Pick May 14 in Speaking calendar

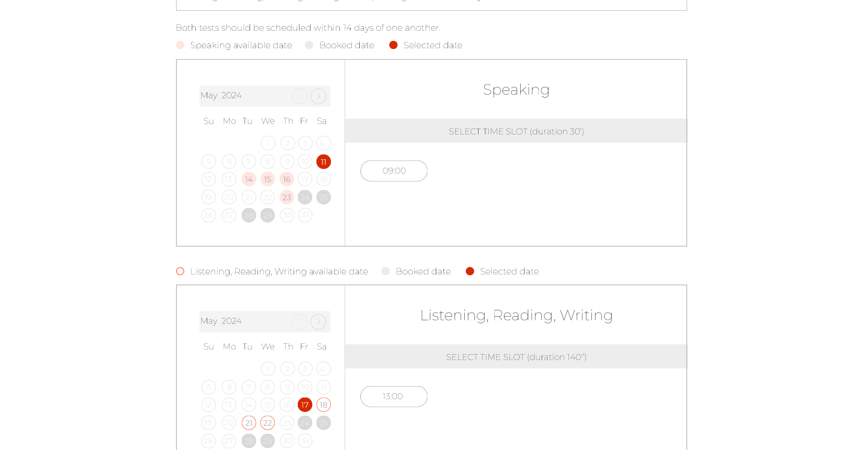coord(249,179)
